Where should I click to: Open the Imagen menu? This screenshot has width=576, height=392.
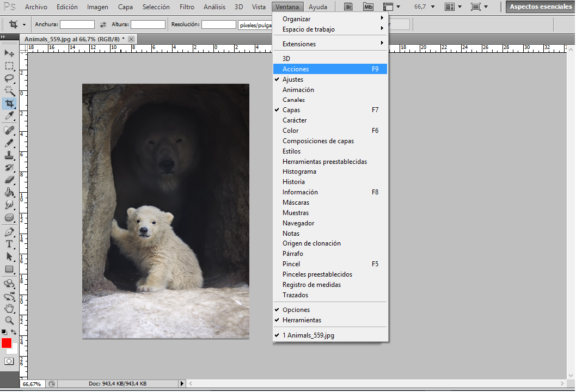pyautogui.click(x=97, y=7)
